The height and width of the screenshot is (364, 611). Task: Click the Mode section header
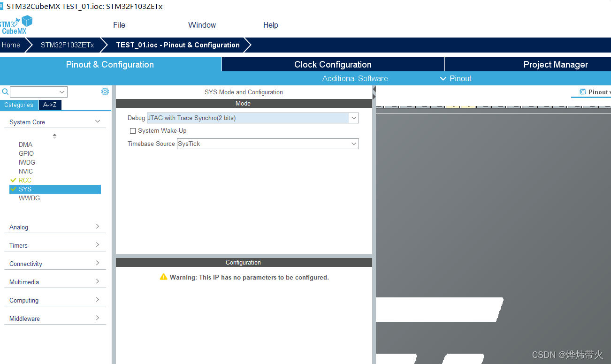[244, 103]
